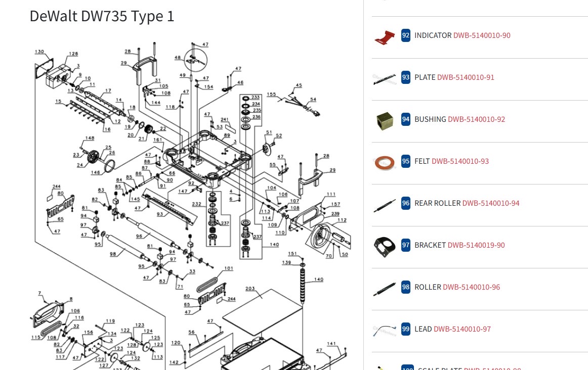This screenshot has height=370, width=588.
Task: Open the BRACKET part link DWB-5140019-90
Action: coord(476,245)
